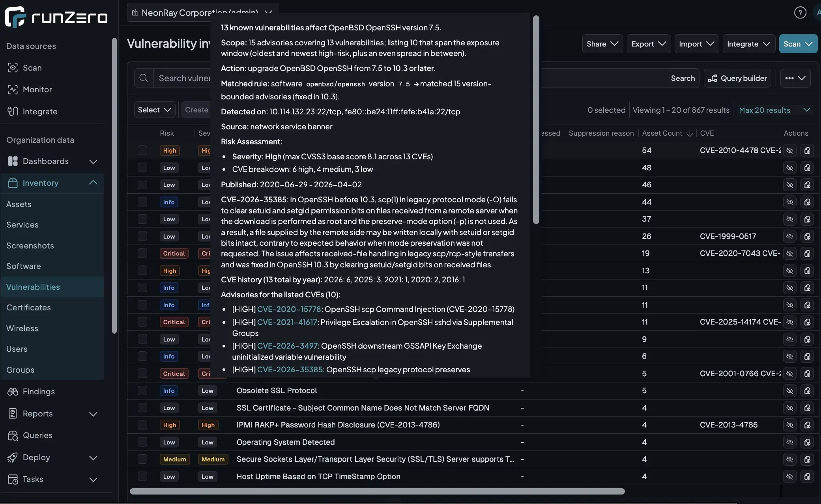Click lock icon in CVE-2020-7043 row
The image size is (821, 504).
pos(807,254)
